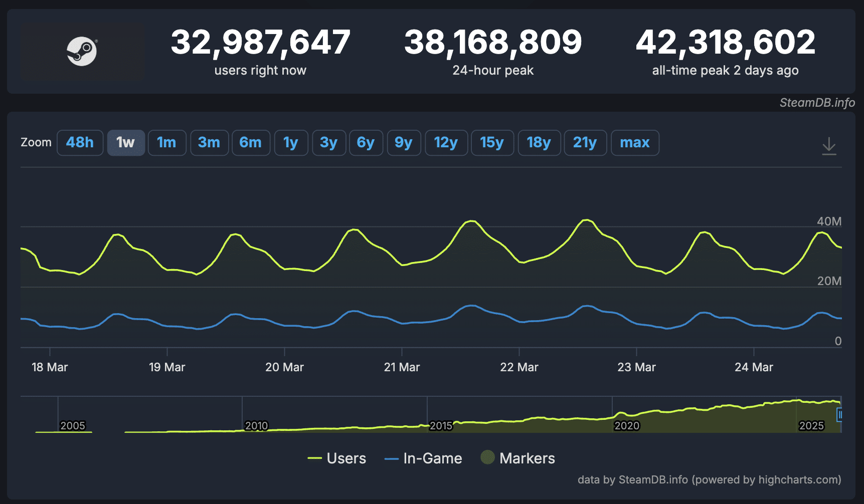
Task: Click the 21 Mar axis label
Action: [x=402, y=367]
